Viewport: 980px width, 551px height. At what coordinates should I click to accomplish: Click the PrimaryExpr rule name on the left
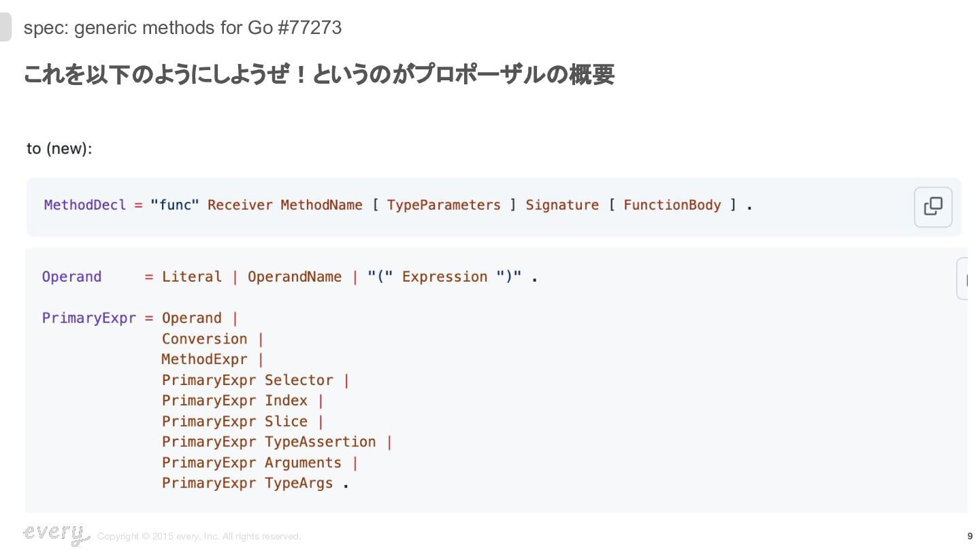(89, 318)
